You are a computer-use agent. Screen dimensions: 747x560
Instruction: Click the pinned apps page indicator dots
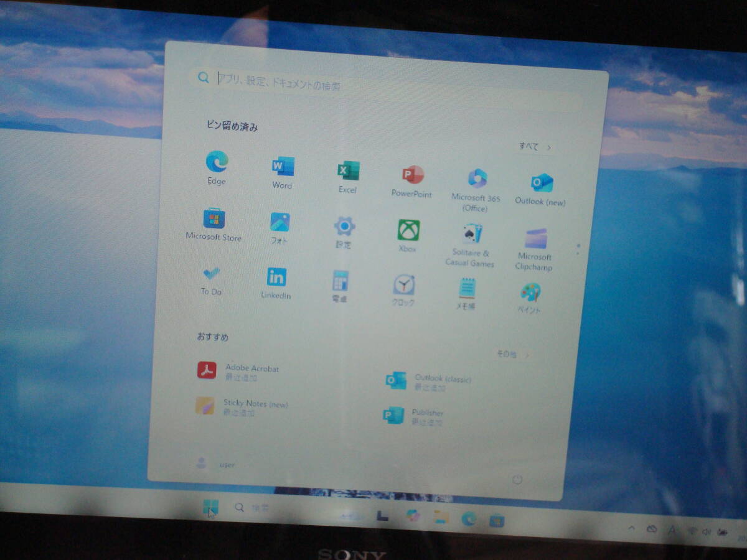tap(578, 249)
